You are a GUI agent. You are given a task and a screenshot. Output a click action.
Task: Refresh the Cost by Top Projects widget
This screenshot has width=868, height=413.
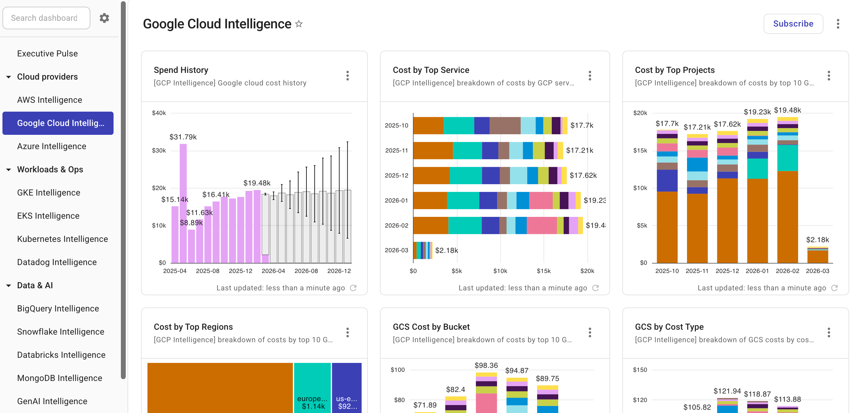pos(834,288)
